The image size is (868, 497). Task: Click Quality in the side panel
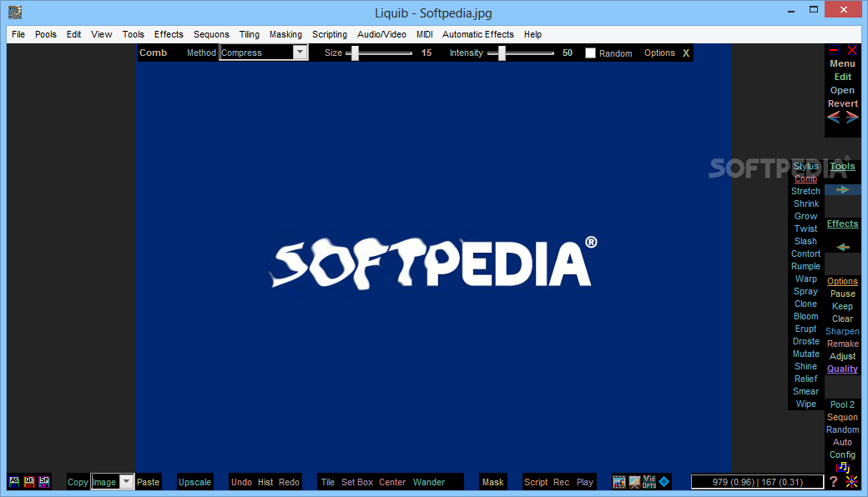pyautogui.click(x=842, y=369)
